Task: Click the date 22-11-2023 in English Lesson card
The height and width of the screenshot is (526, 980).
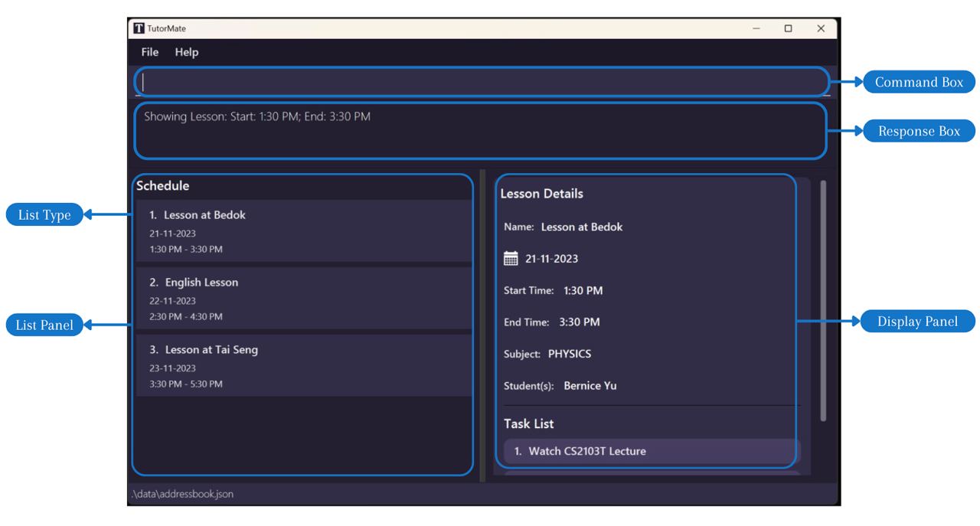Action: pos(173,301)
